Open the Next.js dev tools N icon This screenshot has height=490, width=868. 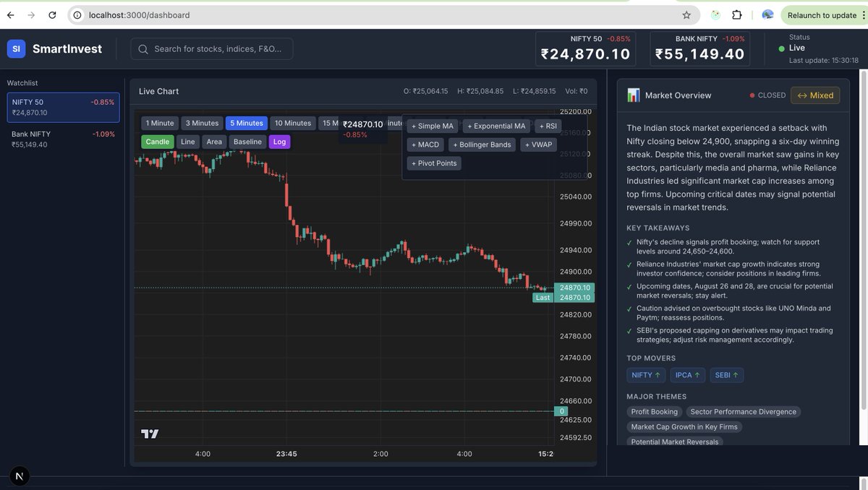20,476
